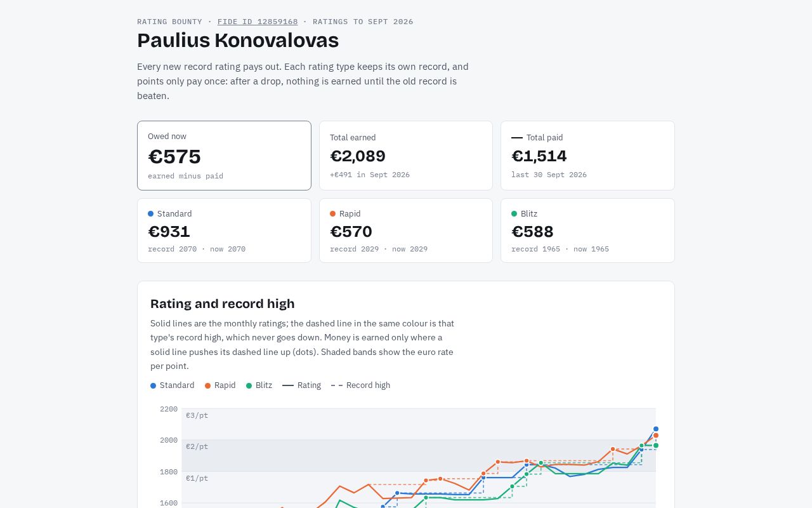Click the dashed line icon beside Record high
The width and height of the screenshot is (812, 508).
(x=337, y=385)
